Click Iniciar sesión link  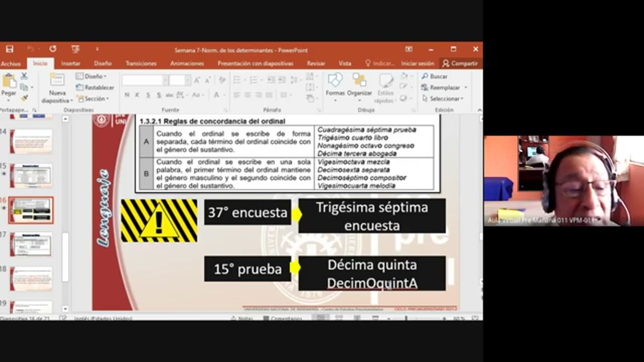(418, 63)
